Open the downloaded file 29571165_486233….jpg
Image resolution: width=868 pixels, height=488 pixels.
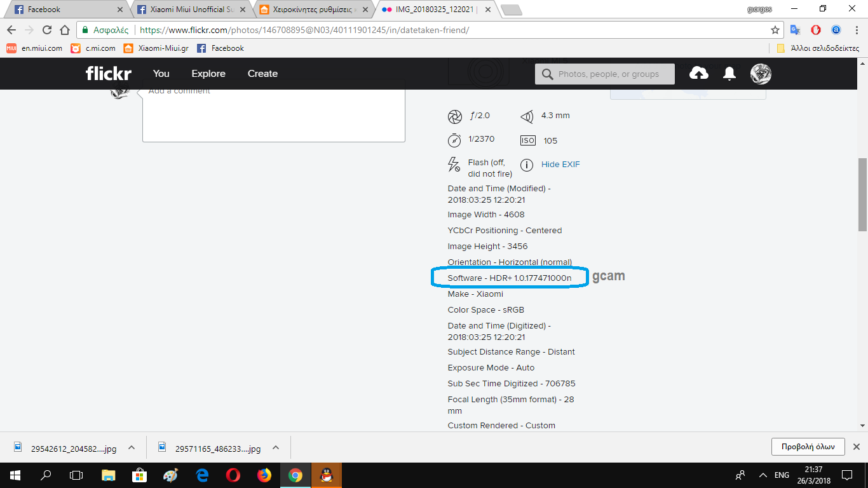tap(209, 448)
